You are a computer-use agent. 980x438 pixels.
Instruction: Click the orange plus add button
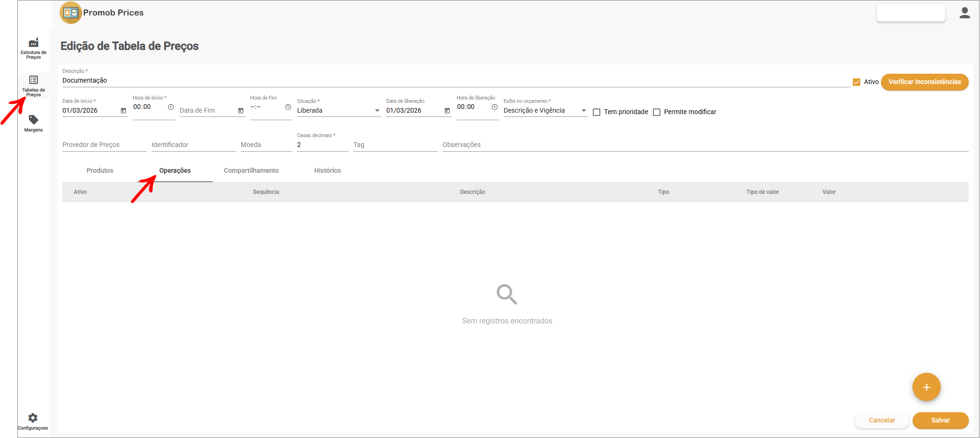point(926,387)
